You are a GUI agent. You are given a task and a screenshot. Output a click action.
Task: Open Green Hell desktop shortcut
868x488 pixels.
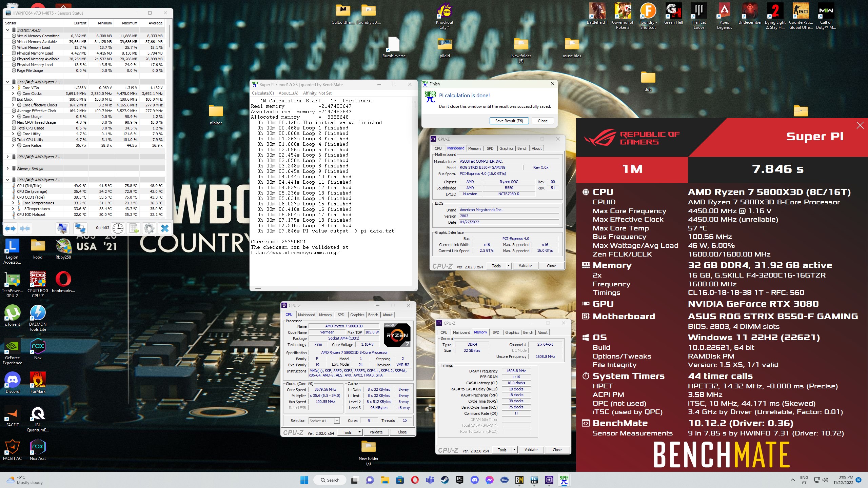673,14
